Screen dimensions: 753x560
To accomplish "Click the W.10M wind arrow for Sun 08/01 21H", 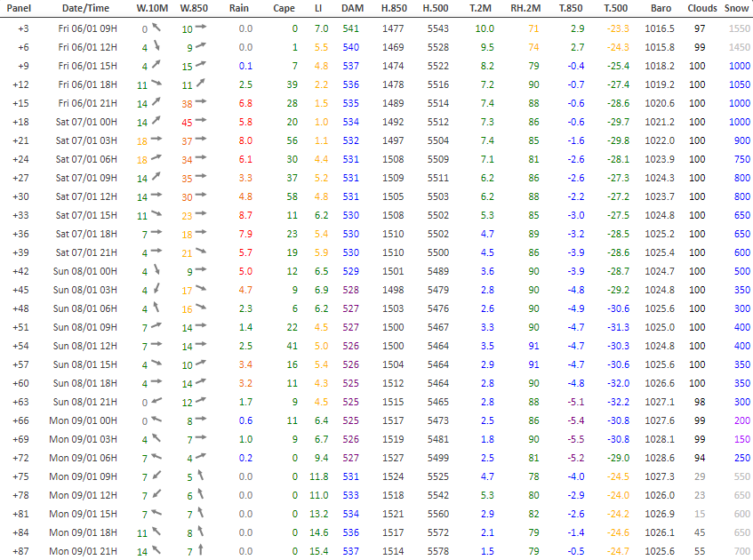I will click(156, 401).
